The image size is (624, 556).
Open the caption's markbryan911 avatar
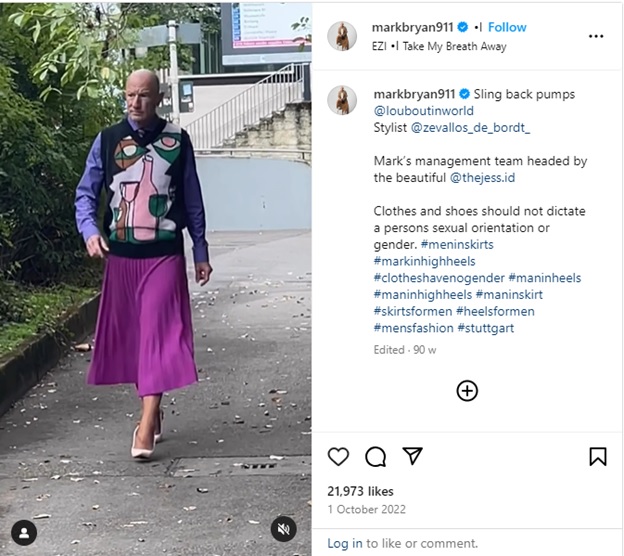pyautogui.click(x=342, y=100)
